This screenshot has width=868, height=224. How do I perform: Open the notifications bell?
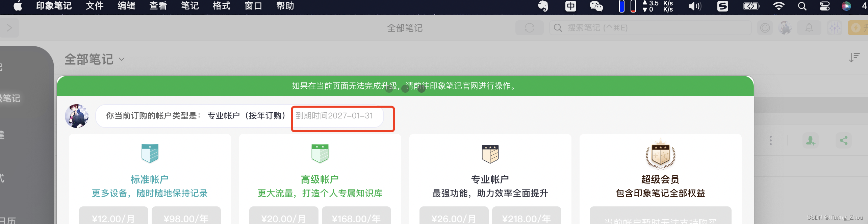pos(809,28)
